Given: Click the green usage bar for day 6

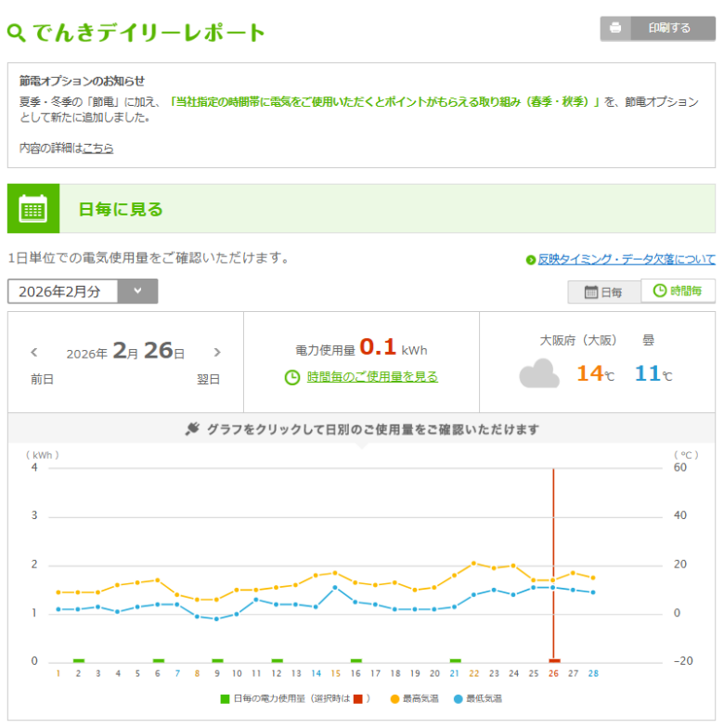Looking at the screenshot, I should pyautogui.click(x=159, y=661).
